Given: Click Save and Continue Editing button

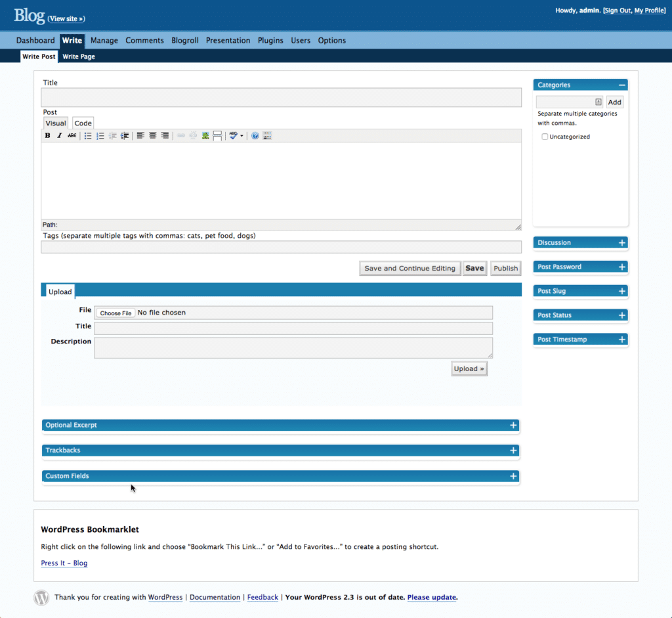Looking at the screenshot, I should pyautogui.click(x=409, y=268).
